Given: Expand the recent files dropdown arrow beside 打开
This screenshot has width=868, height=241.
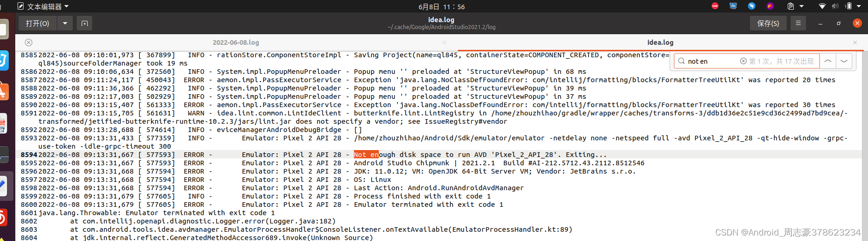Looking at the screenshot, I should [x=65, y=23].
